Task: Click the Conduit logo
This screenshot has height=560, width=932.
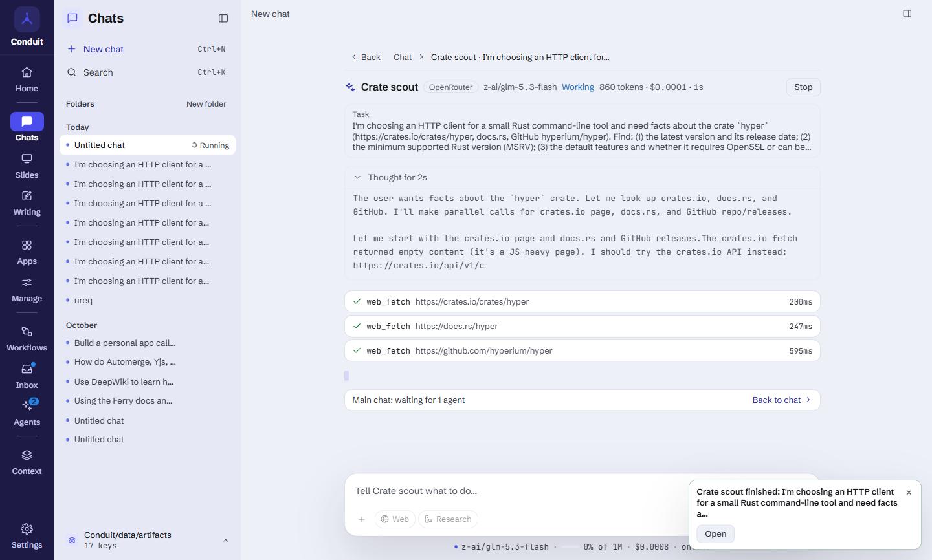Action: coord(27,19)
